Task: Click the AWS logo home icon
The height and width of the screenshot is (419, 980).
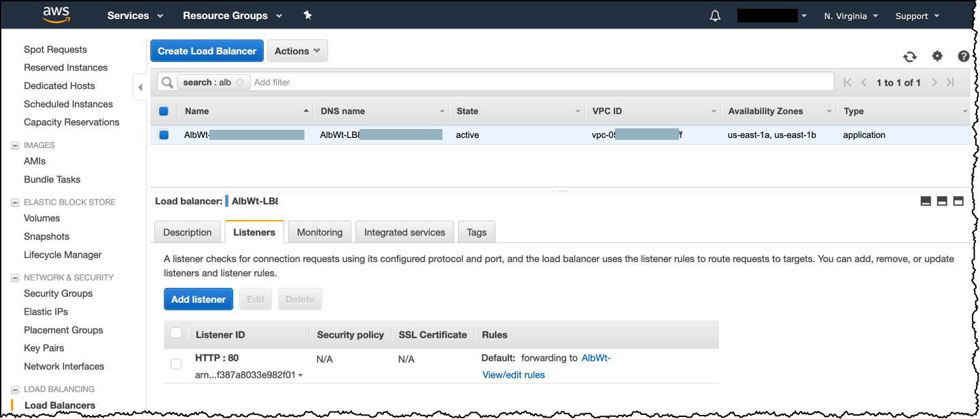Action: [56, 15]
